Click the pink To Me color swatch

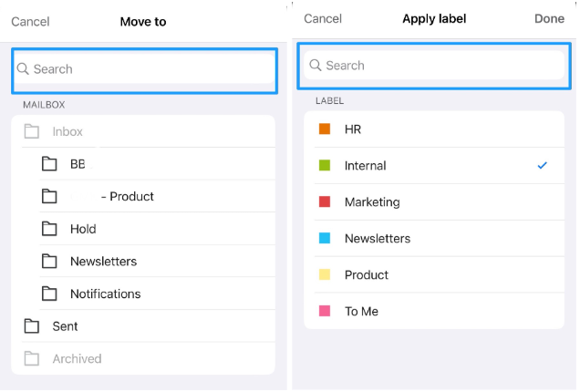(325, 311)
